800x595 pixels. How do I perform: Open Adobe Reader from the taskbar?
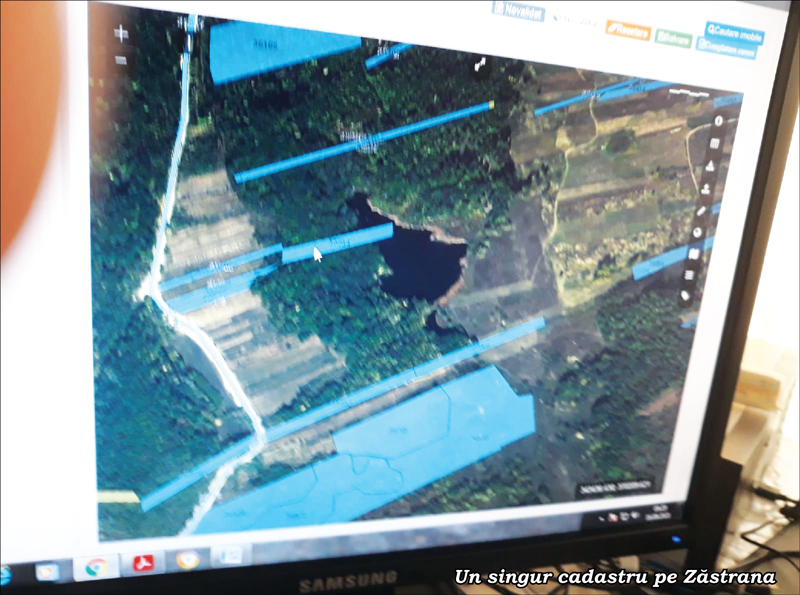click(x=143, y=561)
